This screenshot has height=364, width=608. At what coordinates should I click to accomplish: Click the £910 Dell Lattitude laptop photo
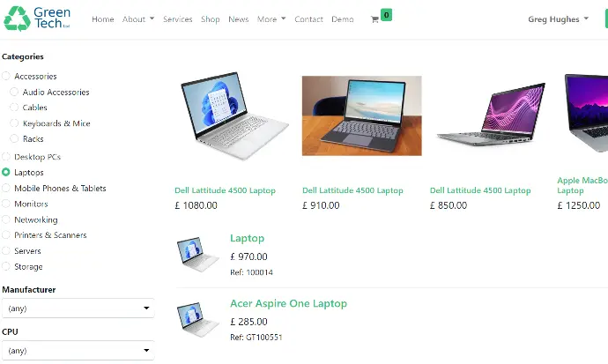362,116
